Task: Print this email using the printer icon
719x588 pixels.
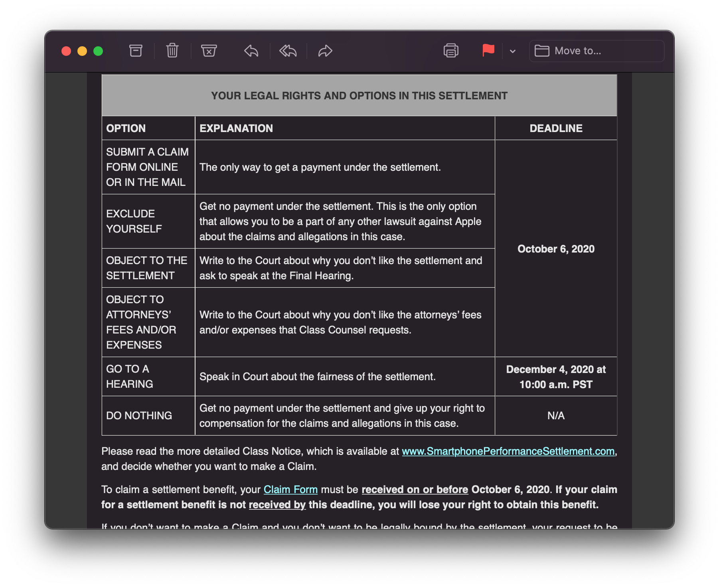Action: pyautogui.click(x=451, y=51)
